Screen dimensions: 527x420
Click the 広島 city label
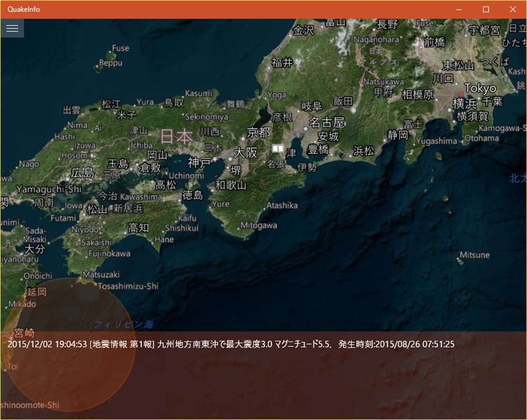coord(83,173)
